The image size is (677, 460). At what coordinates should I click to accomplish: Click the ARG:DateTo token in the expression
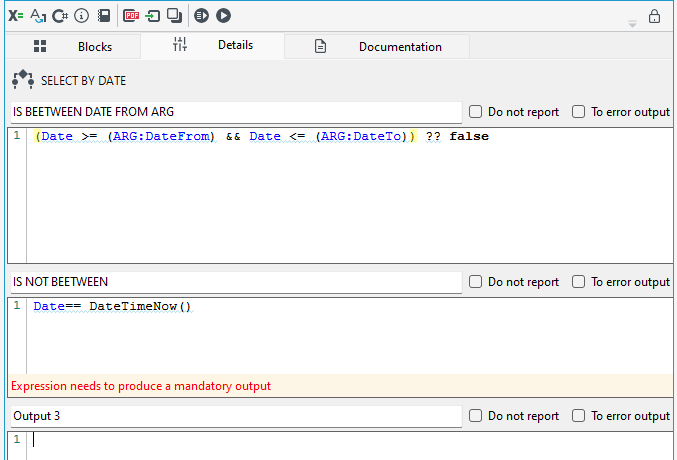pos(361,136)
